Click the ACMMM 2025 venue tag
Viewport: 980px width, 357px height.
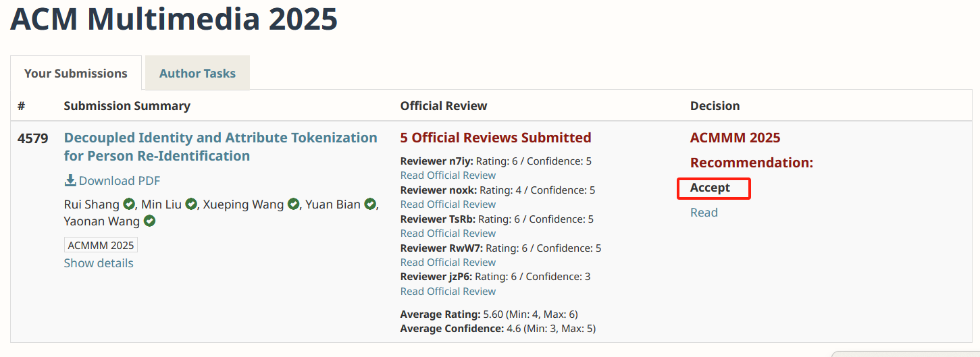coord(101,245)
